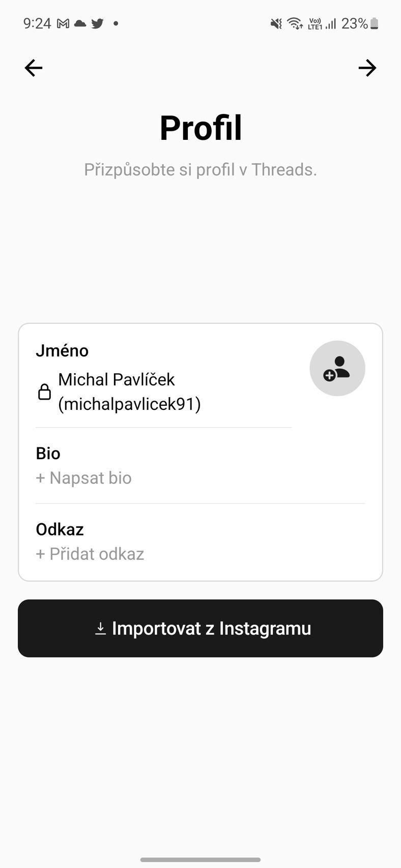Tap "+ Napsat bio" to write a bio
401x868 pixels.
point(84,478)
